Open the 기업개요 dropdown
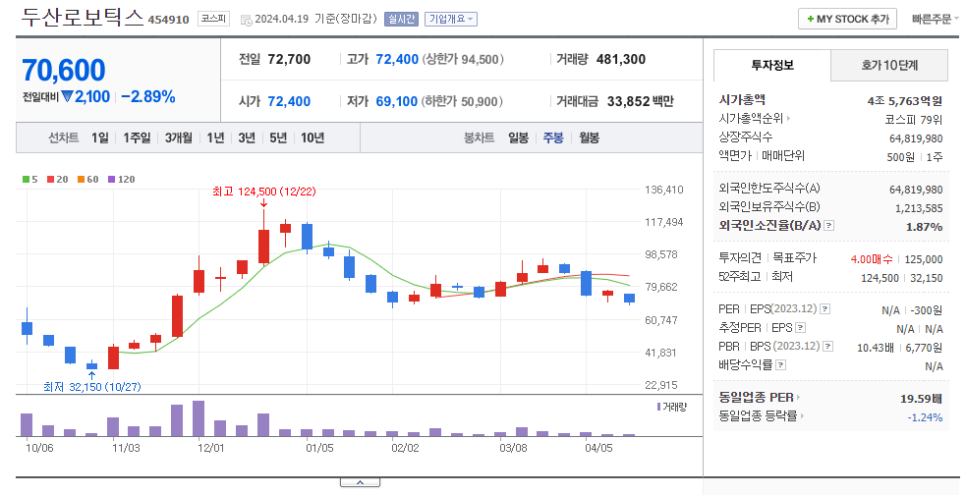Screen dimensions: 966x495 [450, 19]
